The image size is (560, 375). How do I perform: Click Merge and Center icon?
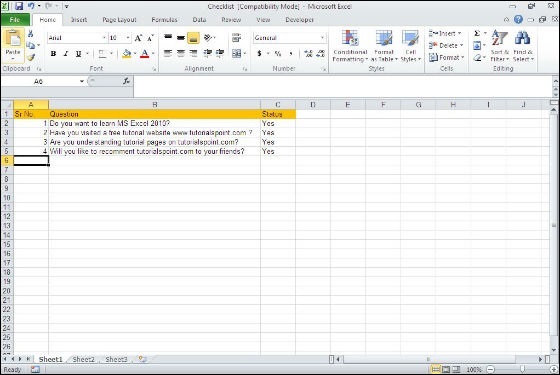click(236, 54)
